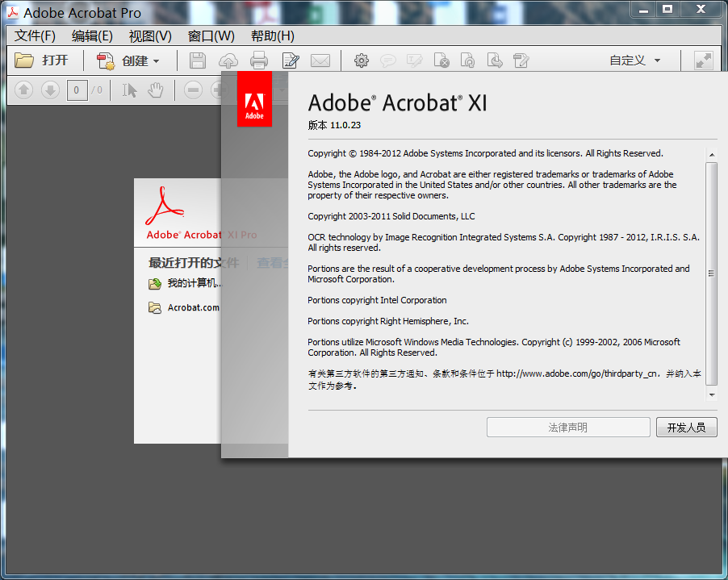
Task: Click the Preferences gear icon
Action: 362,61
